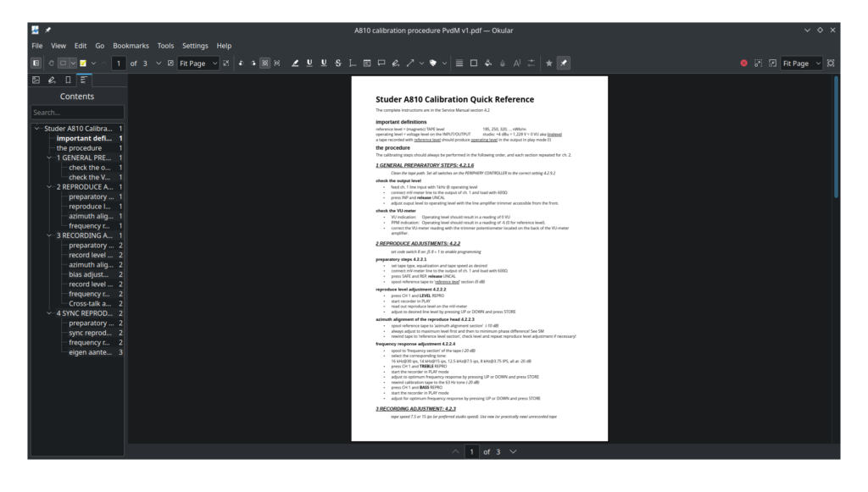Viewport: 868px width, 492px height.
Task: Toggle the sidebar panel visibility
Action: click(36, 64)
